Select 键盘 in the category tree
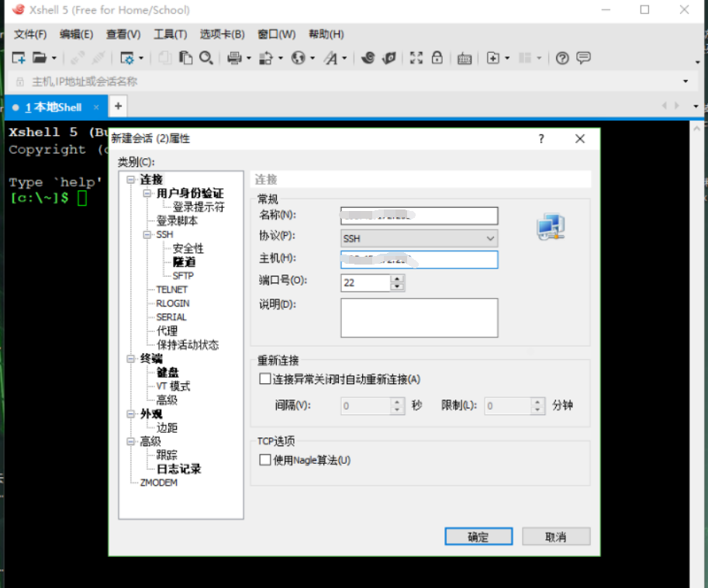Screen dimensions: 708x588 coord(168,372)
